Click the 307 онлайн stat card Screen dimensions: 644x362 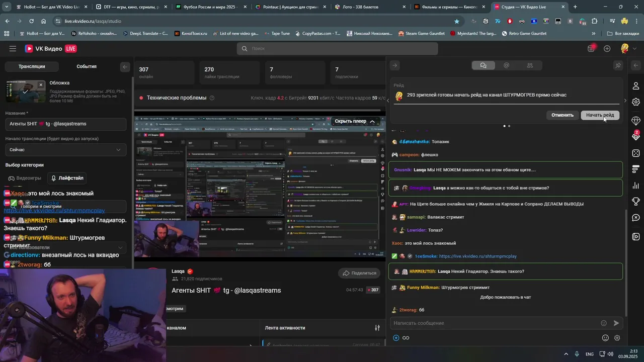164,73
